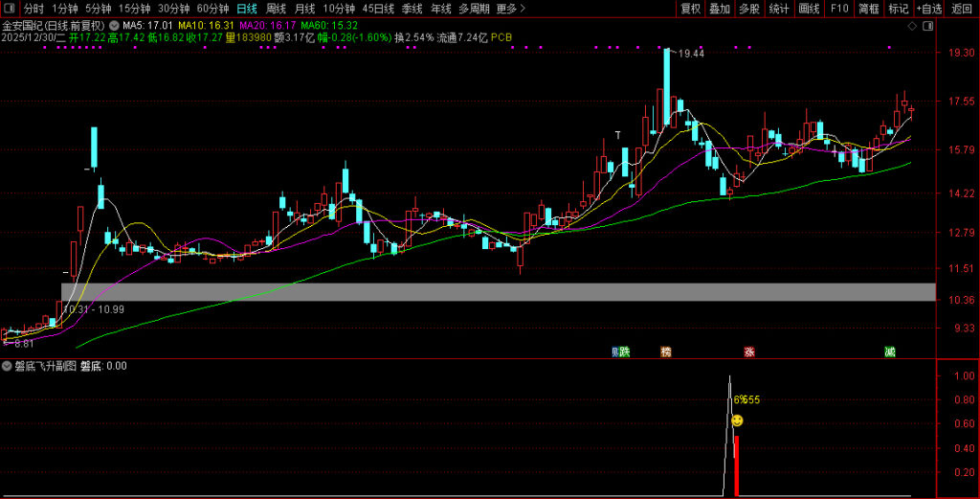Click the green 跌 event marker
980x499 pixels.
click(624, 352)
